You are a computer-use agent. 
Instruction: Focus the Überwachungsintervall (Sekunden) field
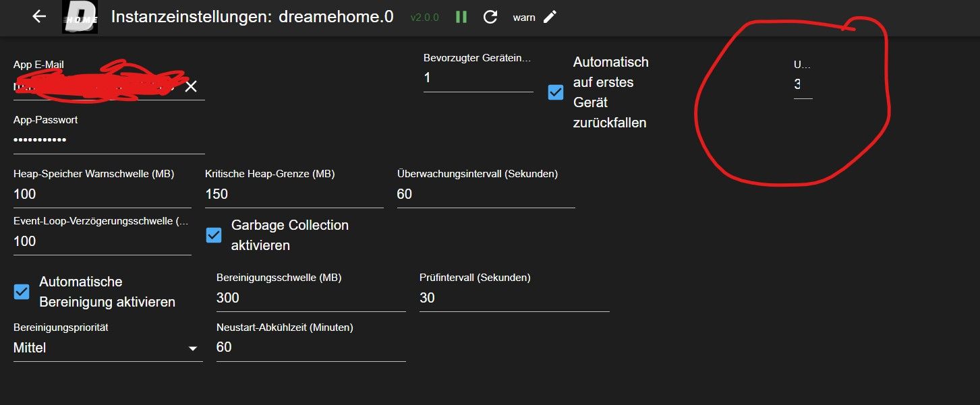pos(486,194)
